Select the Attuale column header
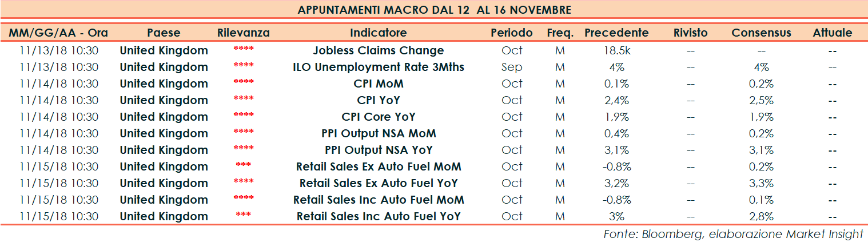Image resolution: width=868 pixels, height=242 pixels. click(832, 33)
